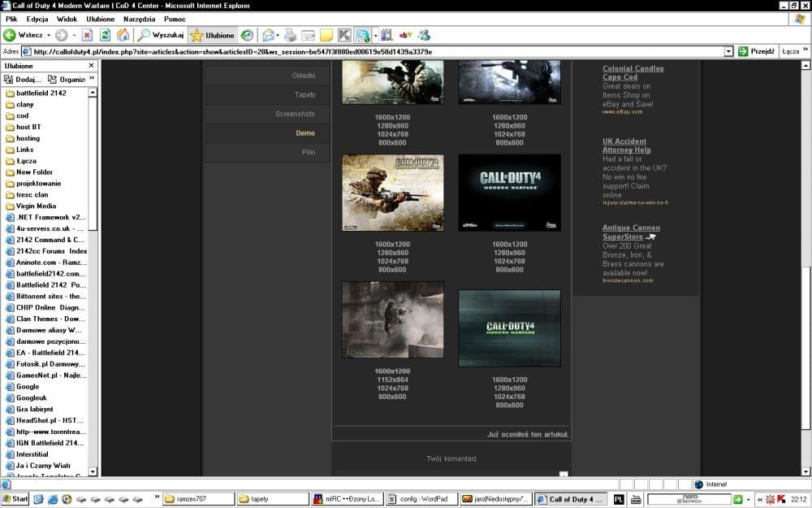Toggle the Ulubione favorites panel button
This screenshot has height=508, width=812.
(211, 35)
